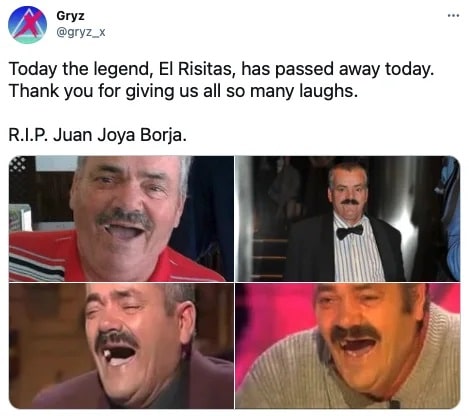The height and width of the screenshot is (416, 469).
Task: Open the tweet's three-dot more options menu
Action: point(453,15)
